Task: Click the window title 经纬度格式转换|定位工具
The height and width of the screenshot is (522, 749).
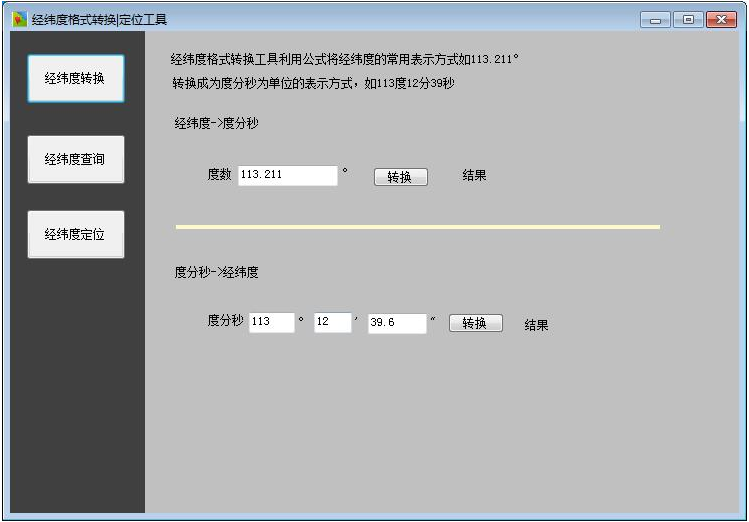Action: 99,20
